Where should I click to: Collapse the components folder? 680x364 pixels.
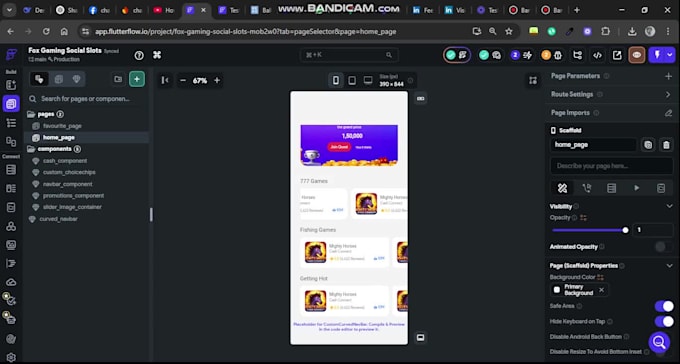tap(31, 149)
